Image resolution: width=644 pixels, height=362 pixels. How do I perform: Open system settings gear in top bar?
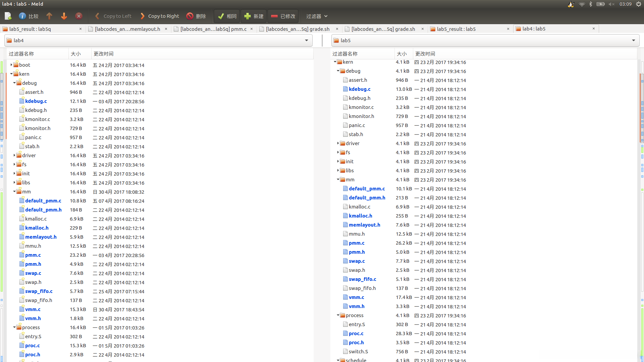coord(638,4)
